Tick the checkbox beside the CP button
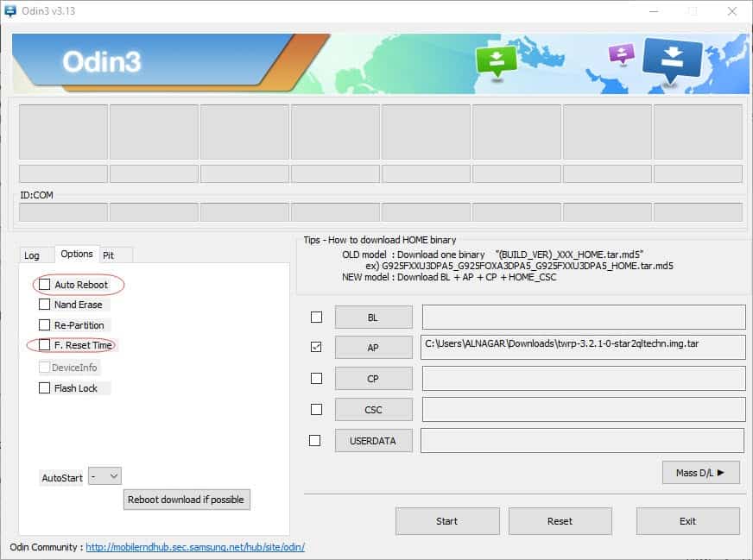This screenshot has height=560, width=753. click(x=316, y=379)
